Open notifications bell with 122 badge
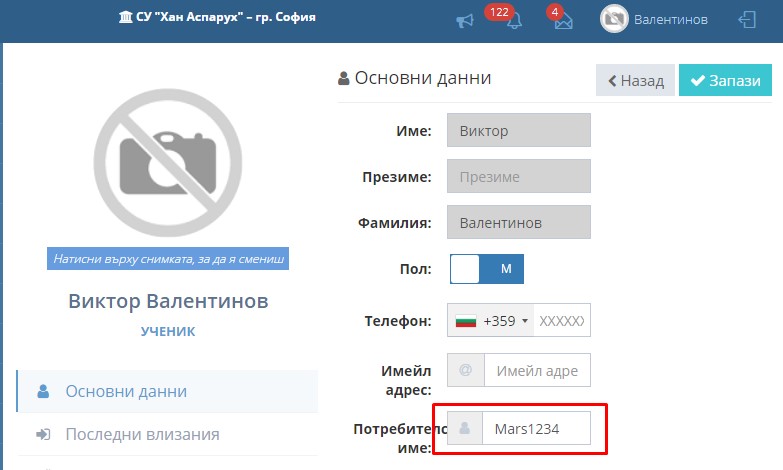Image resolution: width=783 pixels, height=470 pixels. 513,20
